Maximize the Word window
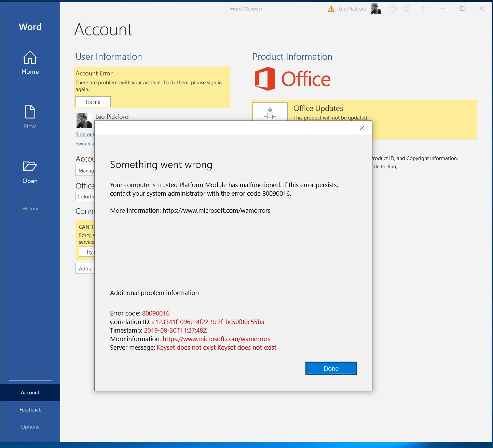This screenshot has height=448, width=493. click(462, 9)
